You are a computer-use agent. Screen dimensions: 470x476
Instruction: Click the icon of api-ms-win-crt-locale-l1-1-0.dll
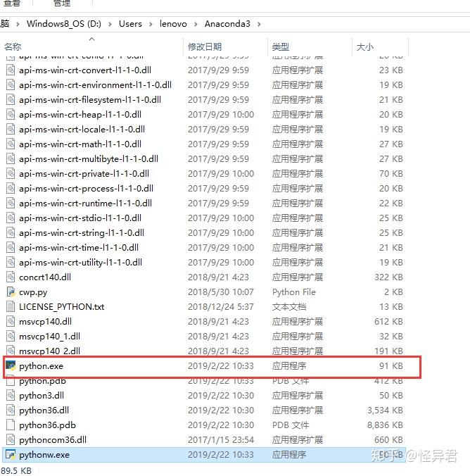[x=11, y=130]
